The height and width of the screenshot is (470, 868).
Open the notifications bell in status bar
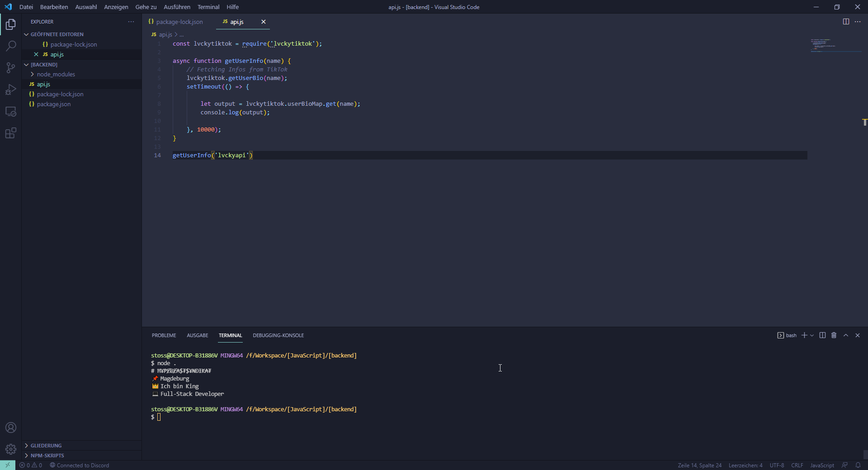(858, 465)
